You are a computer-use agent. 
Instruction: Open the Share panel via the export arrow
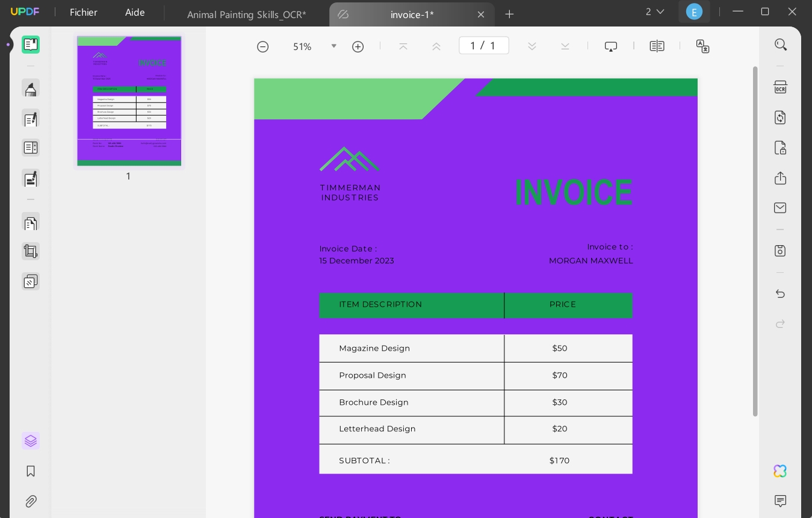click(x=780, y=178)
